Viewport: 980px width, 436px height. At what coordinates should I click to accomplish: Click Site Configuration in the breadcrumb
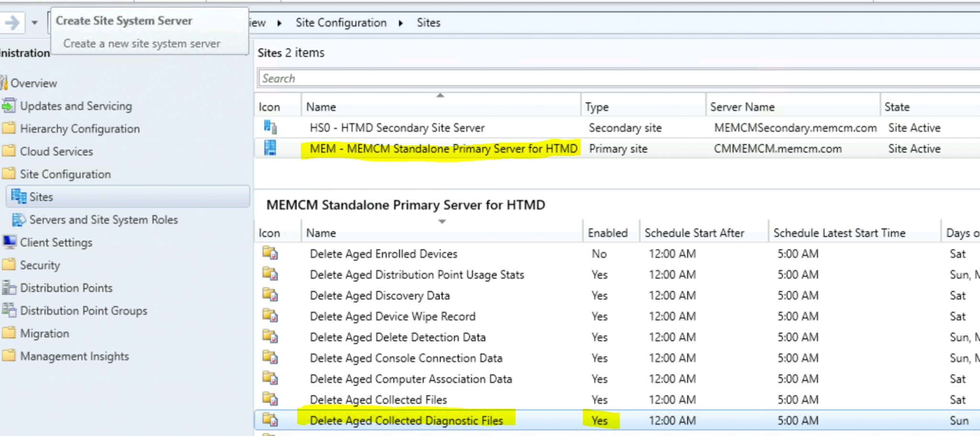pos(341,22)
